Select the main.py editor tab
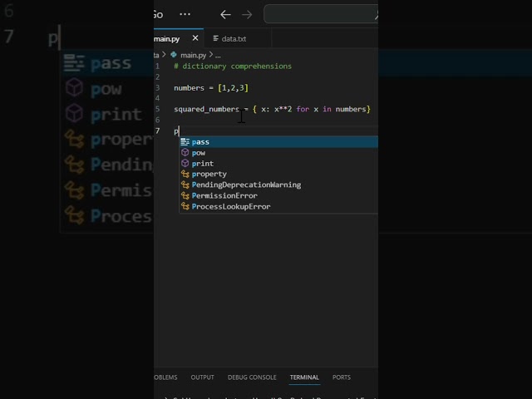The height and width of the screenshot is (399, 532). pos(179,39)
